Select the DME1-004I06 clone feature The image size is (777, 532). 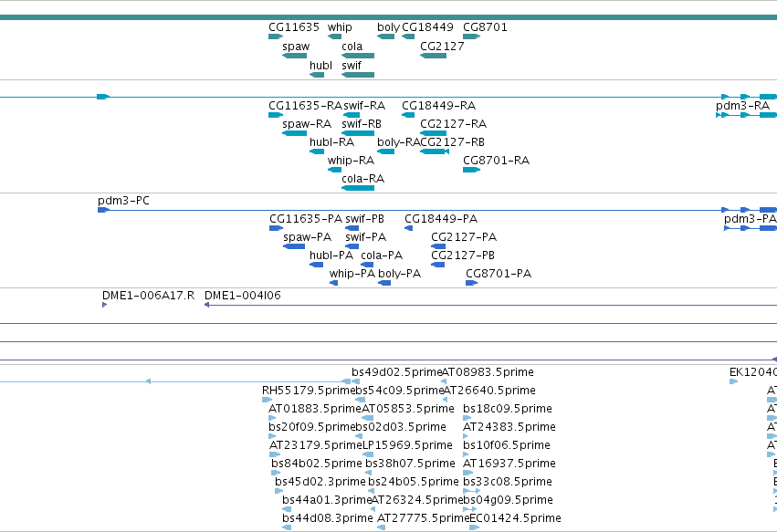point(490,305)
